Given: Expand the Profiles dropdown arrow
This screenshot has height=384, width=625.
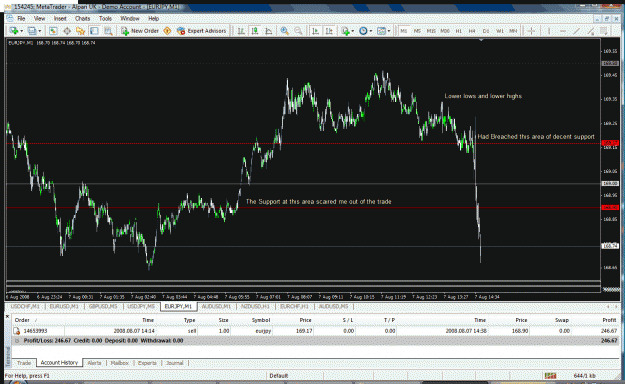Looking at the screenshot, I should pyautogui.click(x=40, y=31).
